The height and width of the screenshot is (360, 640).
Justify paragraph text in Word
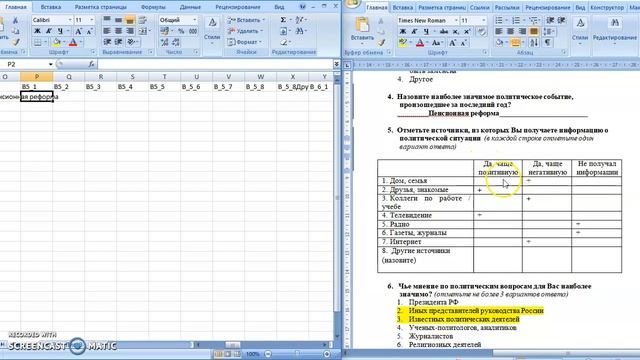(x=533, y=31)
